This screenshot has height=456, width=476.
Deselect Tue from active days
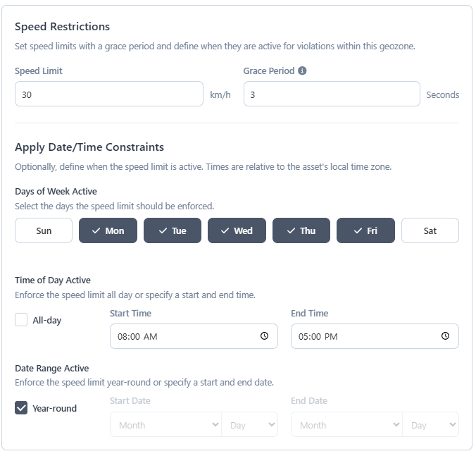(x=173, y=230)
